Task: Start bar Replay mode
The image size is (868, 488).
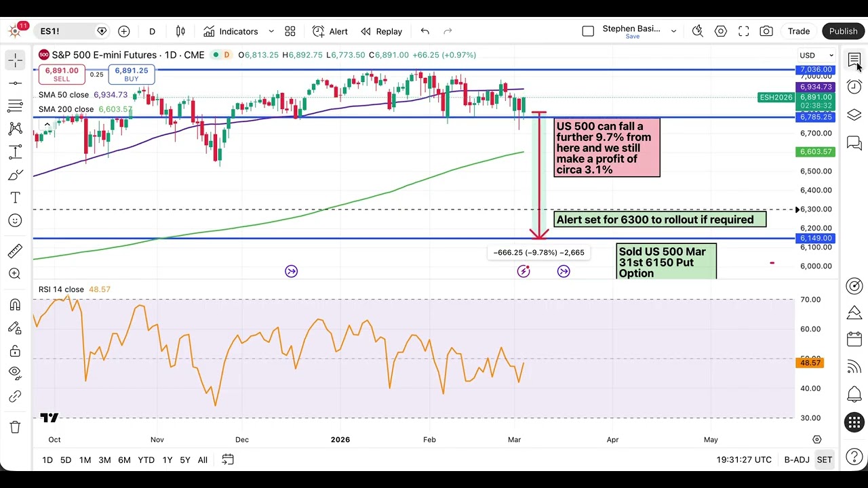Action: [x=381, y=31]
